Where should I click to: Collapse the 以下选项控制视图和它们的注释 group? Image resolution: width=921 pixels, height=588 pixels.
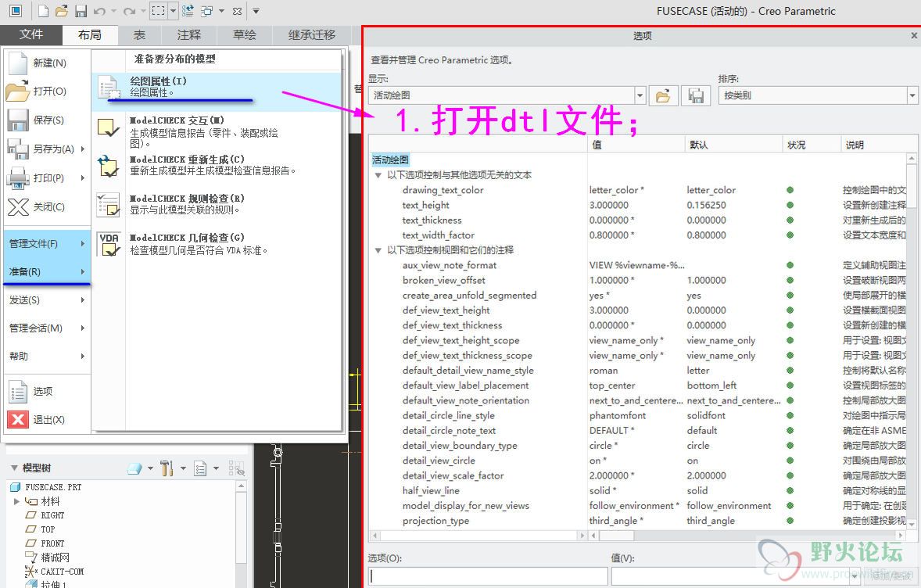coord(378,250)
